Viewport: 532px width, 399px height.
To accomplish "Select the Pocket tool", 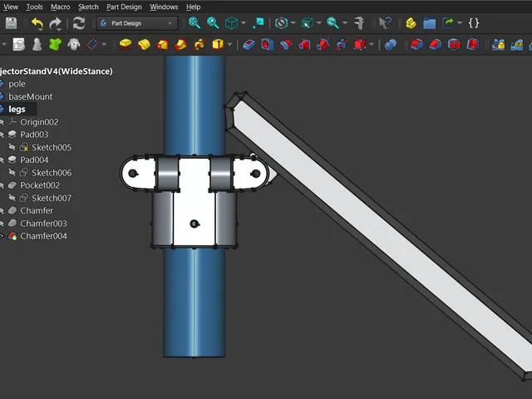I will coord(249,44).
